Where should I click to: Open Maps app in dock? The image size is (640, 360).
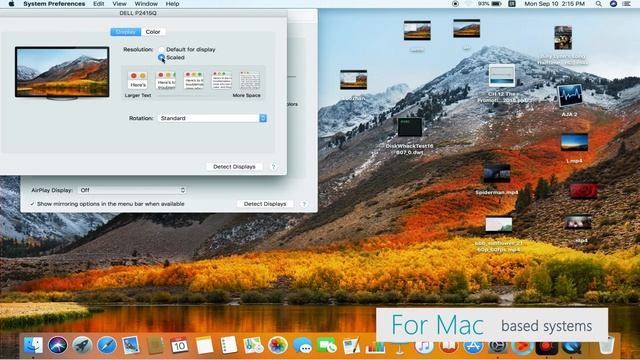point(253,345)
